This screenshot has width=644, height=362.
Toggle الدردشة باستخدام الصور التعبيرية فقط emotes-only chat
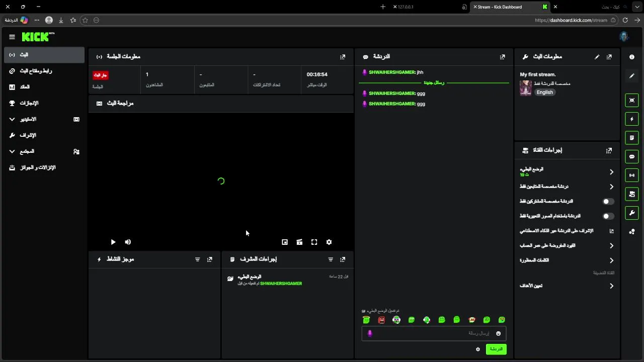click(x=608, y=216)
